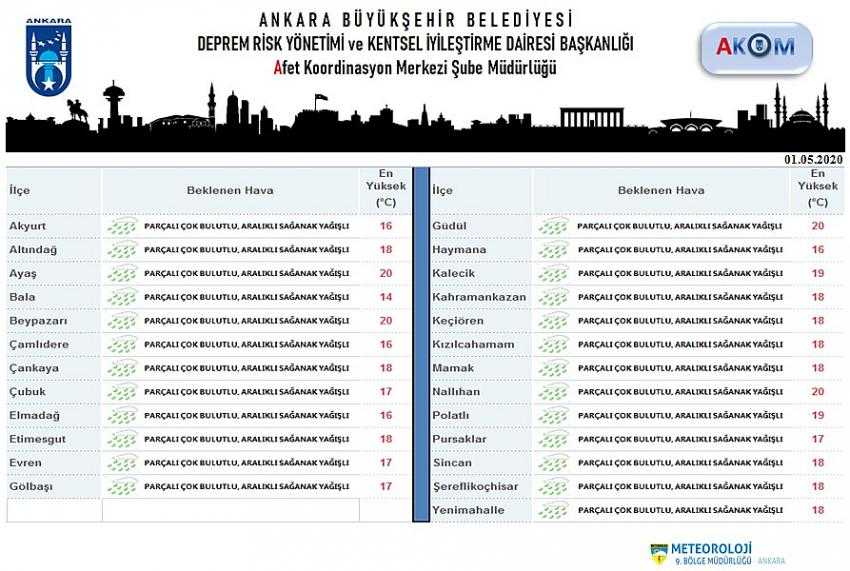The image size is (850, 571).
Task: Click the Ankara municipality emblem logo
Action: (49, 59)
